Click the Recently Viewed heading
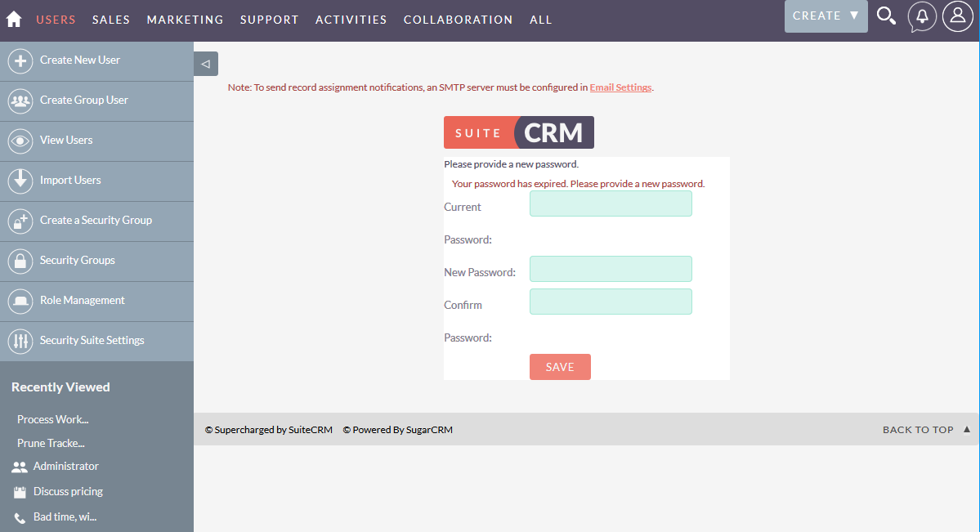This screenshot has height=532, width=980. coord(60,387)
